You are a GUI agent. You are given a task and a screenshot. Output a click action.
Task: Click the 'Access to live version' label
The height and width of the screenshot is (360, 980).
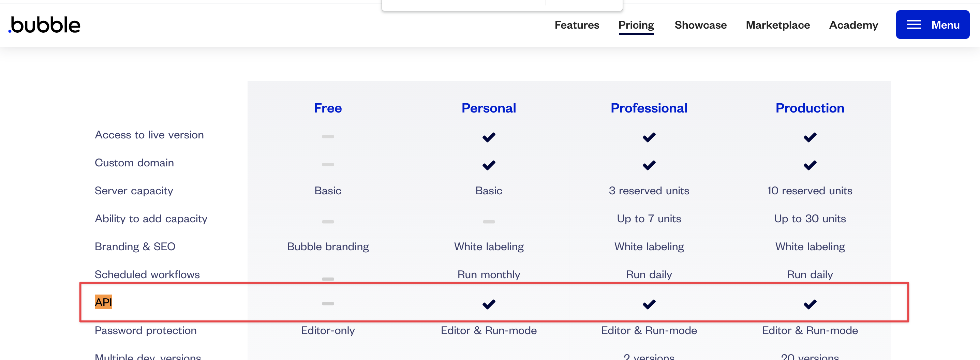[149, 135]
